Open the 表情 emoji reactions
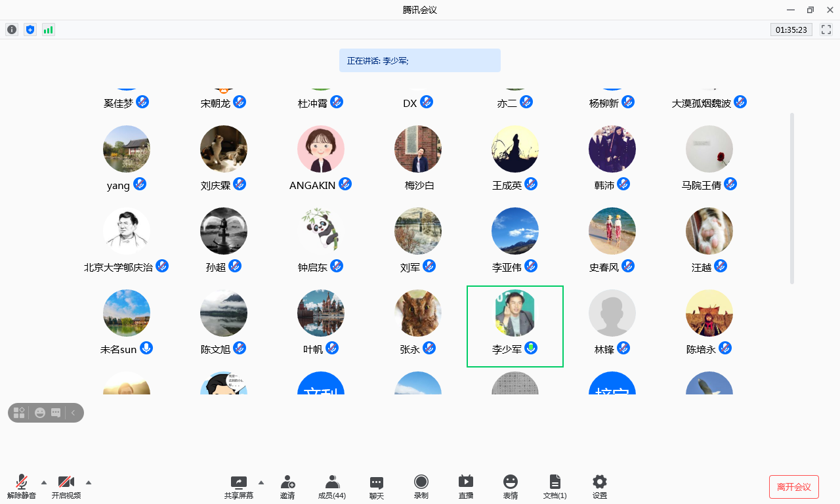The height and width of the screenshot is (504, 840). tap(511, 487)
